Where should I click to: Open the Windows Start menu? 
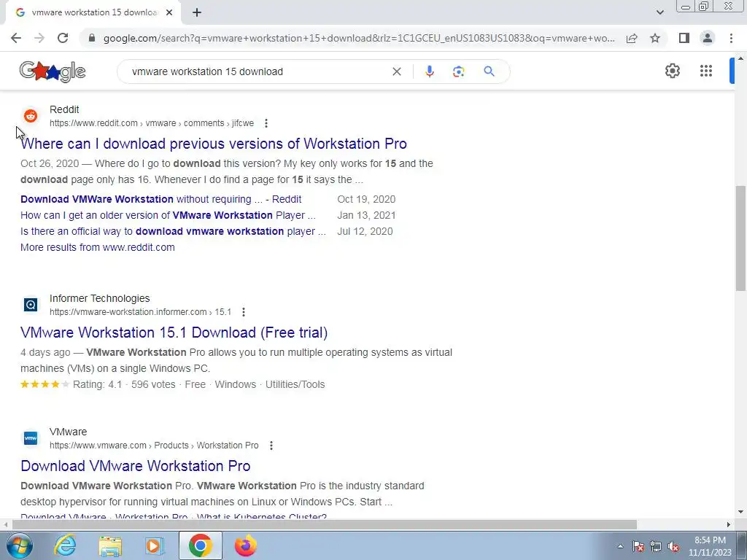coord(18,545)
